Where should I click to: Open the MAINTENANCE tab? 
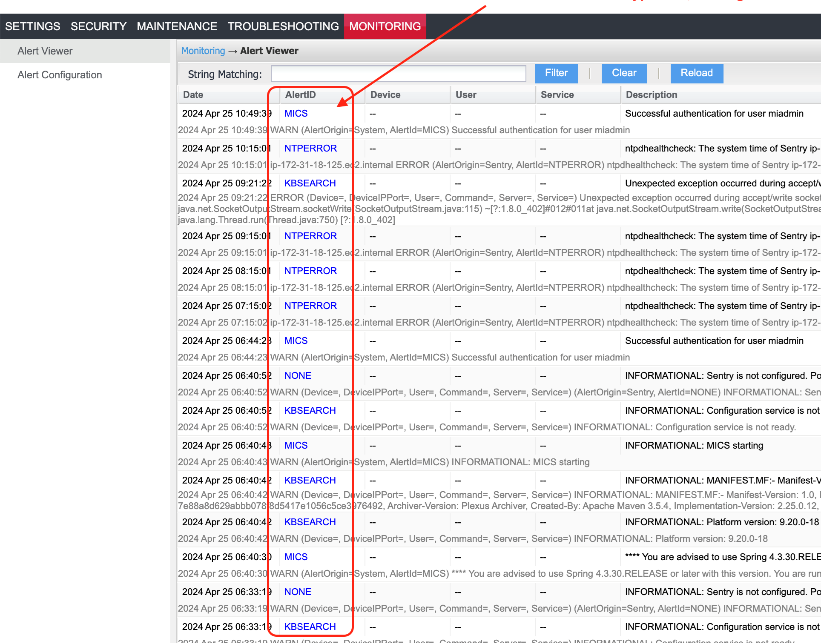tap(177, 26)
